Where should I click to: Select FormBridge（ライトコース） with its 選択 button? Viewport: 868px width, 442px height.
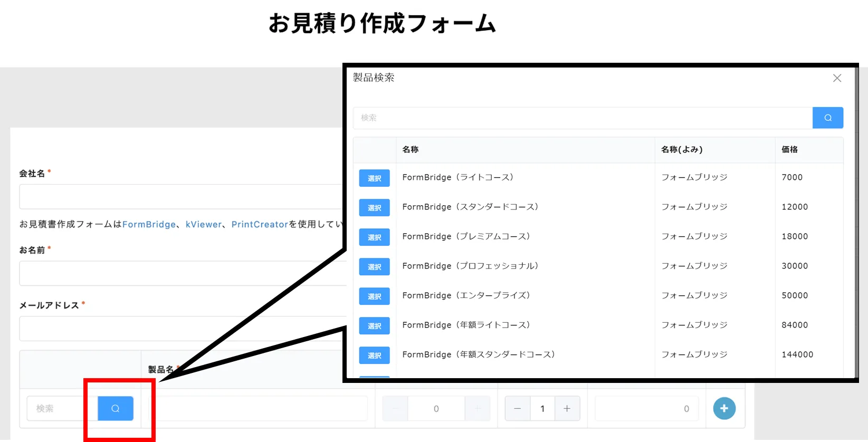[375, 178]
